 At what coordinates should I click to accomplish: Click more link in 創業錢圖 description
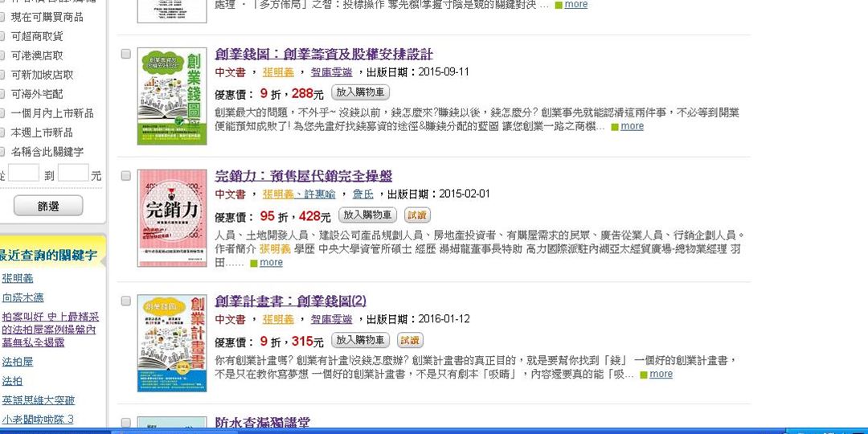[x=633, y=125]
